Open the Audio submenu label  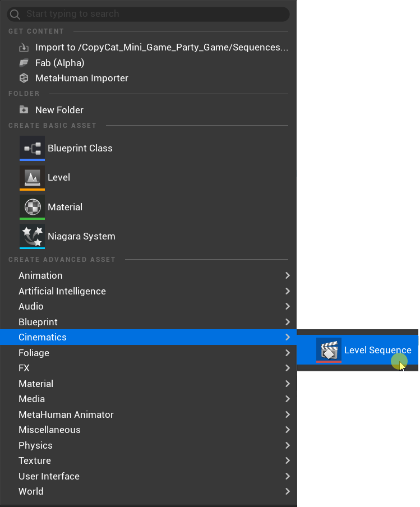pos(31,306)
